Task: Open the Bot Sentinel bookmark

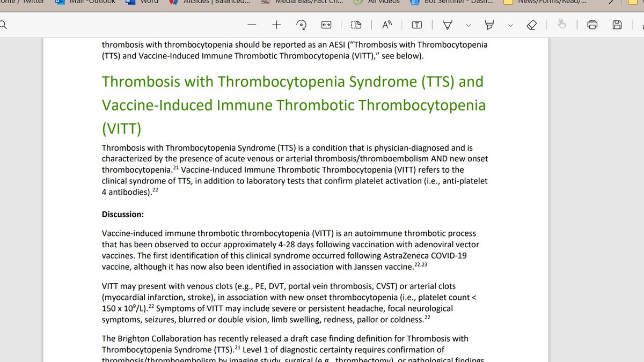Action: tap(451, 2)
